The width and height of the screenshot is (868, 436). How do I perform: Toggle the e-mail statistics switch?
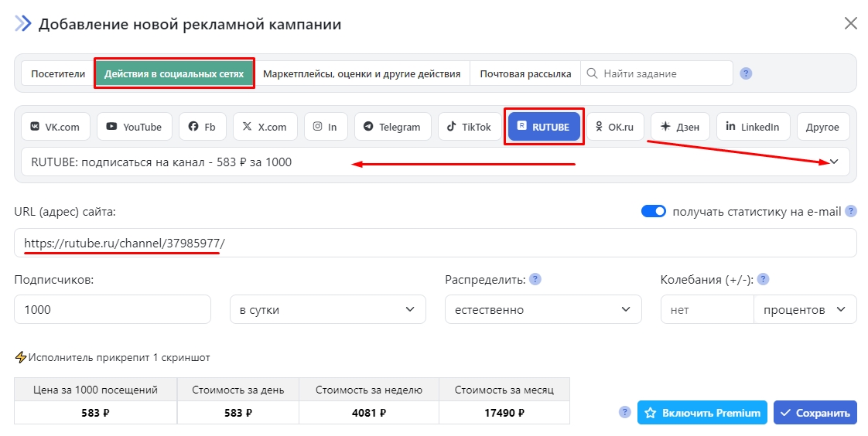pos(654,212)
